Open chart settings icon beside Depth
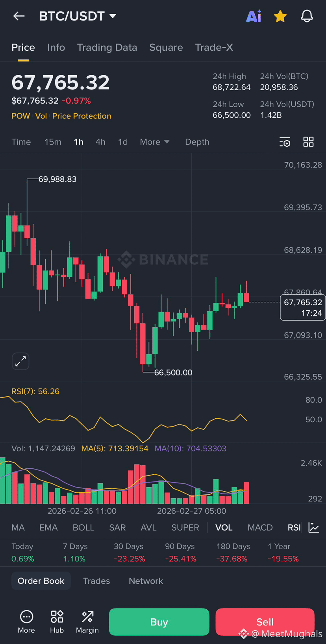The height and width of the screenshot is (644, 326). coord(285,142)
